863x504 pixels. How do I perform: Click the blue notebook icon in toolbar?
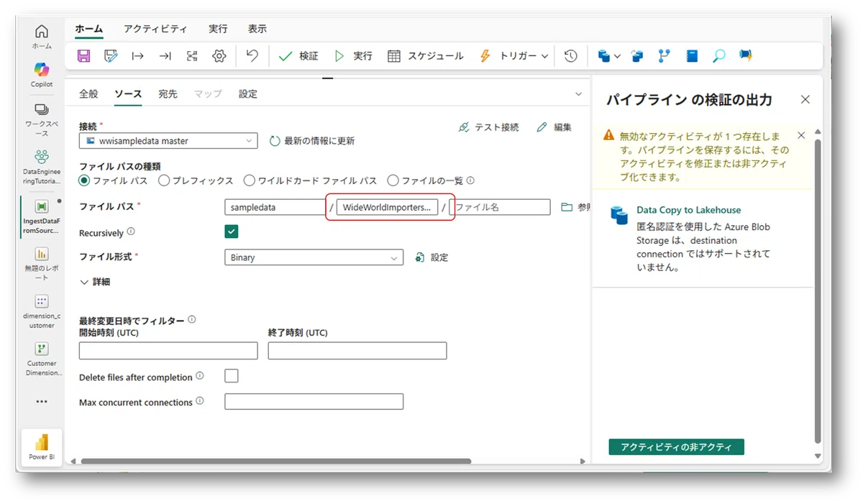(x=692, y=56)
